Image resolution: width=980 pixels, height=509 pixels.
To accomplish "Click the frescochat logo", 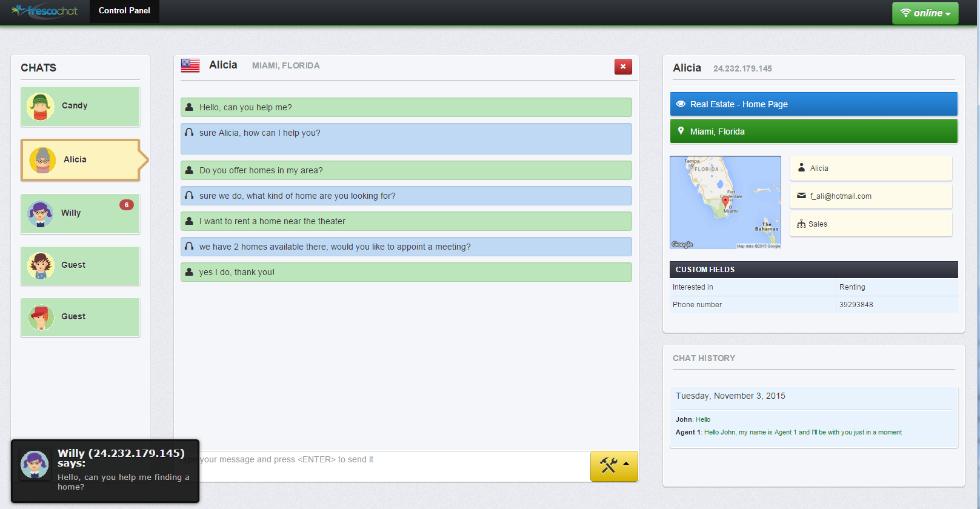I will click(x=45, y=11).
